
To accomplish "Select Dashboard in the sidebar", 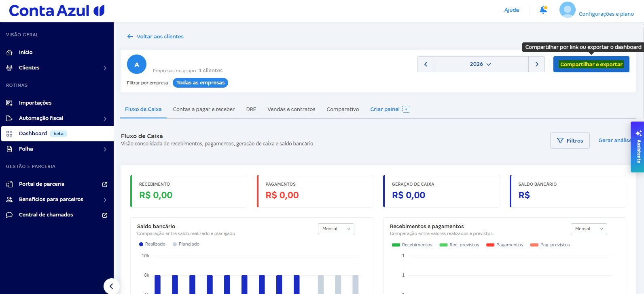I will [57, 134].
